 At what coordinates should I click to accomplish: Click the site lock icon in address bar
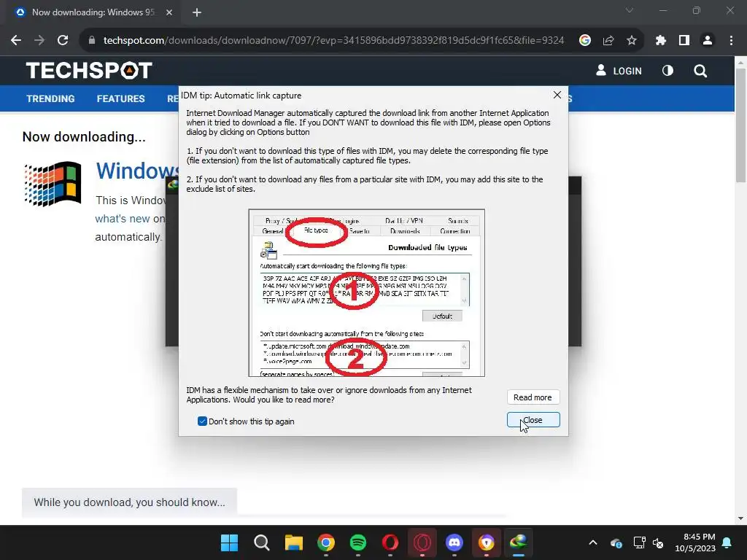click(92, 41)
